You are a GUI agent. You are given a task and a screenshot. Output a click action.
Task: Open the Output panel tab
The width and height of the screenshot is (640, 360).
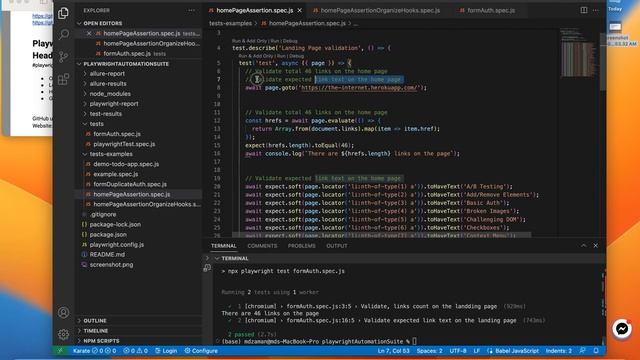tap(337, 246)
